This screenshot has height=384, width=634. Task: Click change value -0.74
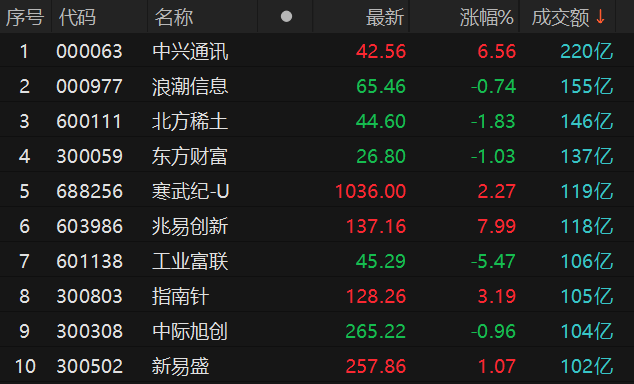493,87
